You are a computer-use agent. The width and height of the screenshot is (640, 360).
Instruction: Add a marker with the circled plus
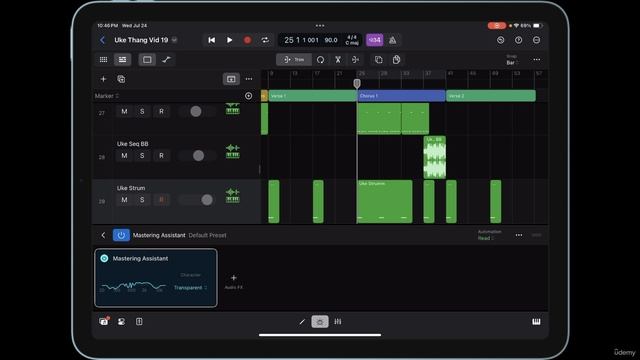pos(249,96)
